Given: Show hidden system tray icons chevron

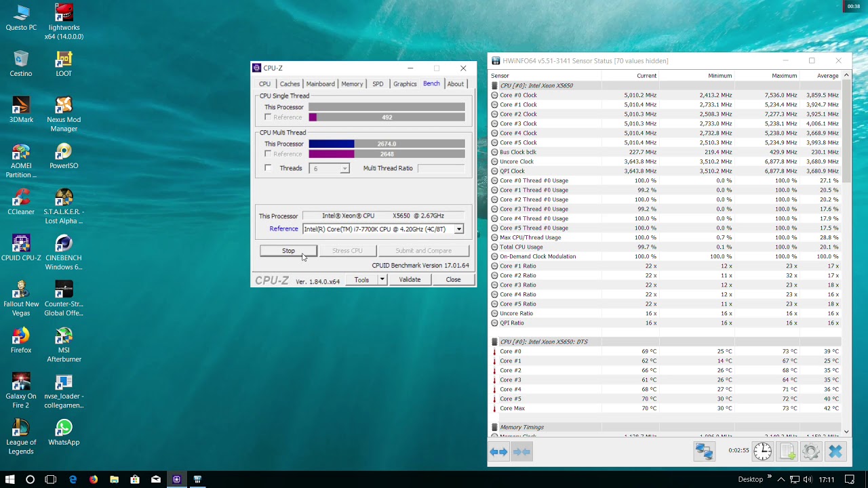Looking at the screenshot, I should coord(781,479).
